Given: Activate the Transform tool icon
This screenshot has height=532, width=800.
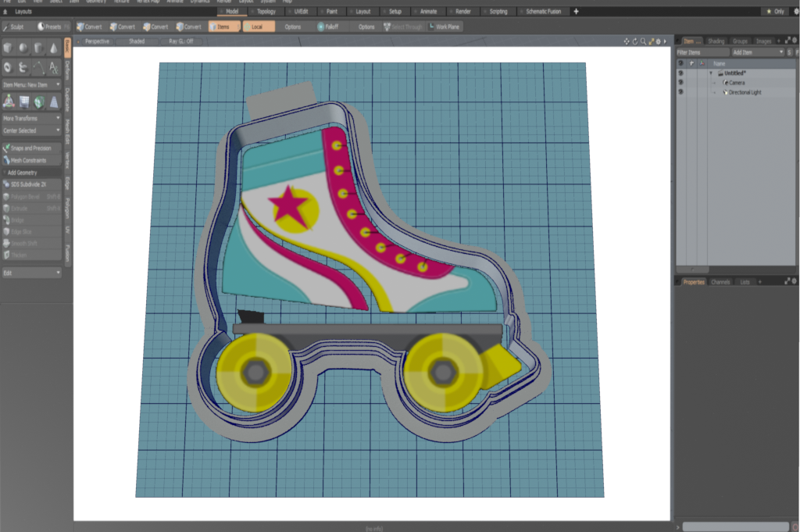Looking at the screenshot, I should (9, 101).
